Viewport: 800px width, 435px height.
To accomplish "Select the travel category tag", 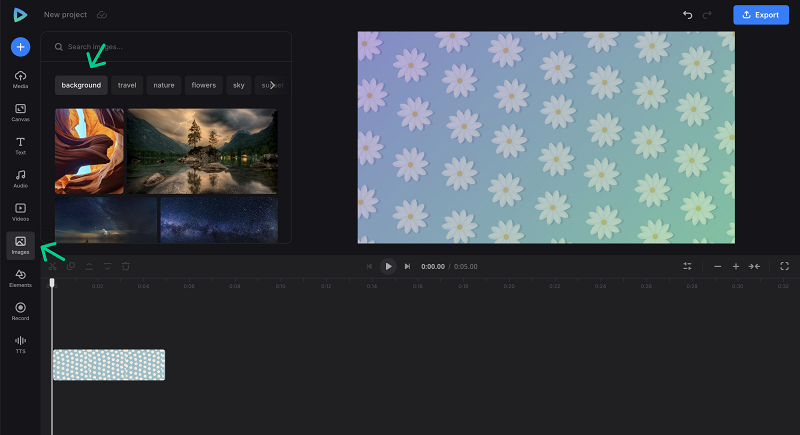I will 127,85.
